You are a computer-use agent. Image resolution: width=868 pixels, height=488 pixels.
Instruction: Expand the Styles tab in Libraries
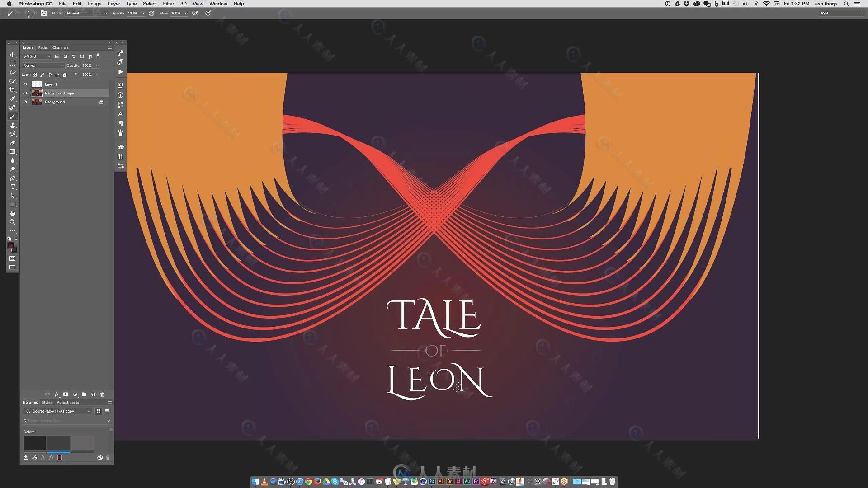[47, 402]
